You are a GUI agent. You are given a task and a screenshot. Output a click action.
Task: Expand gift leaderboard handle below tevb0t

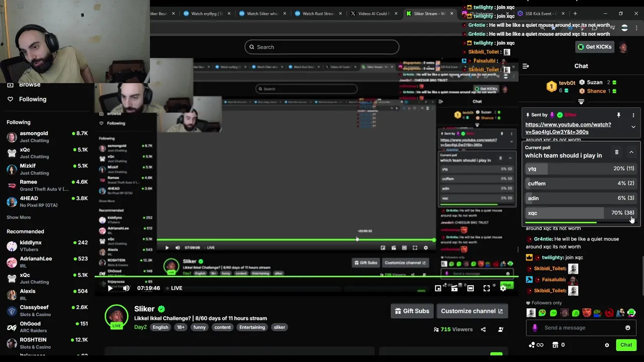click(581, 102)
